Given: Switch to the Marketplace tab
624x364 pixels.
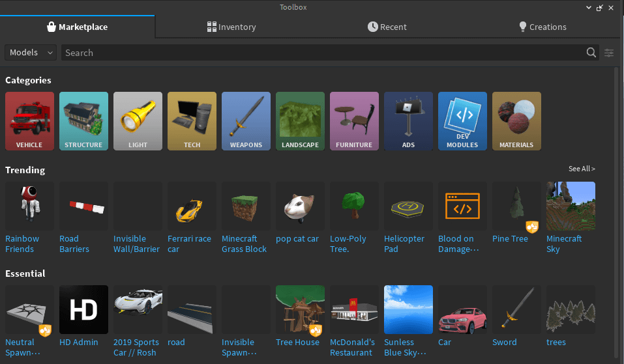Looking at the screenshot, I should coord(77,27).
